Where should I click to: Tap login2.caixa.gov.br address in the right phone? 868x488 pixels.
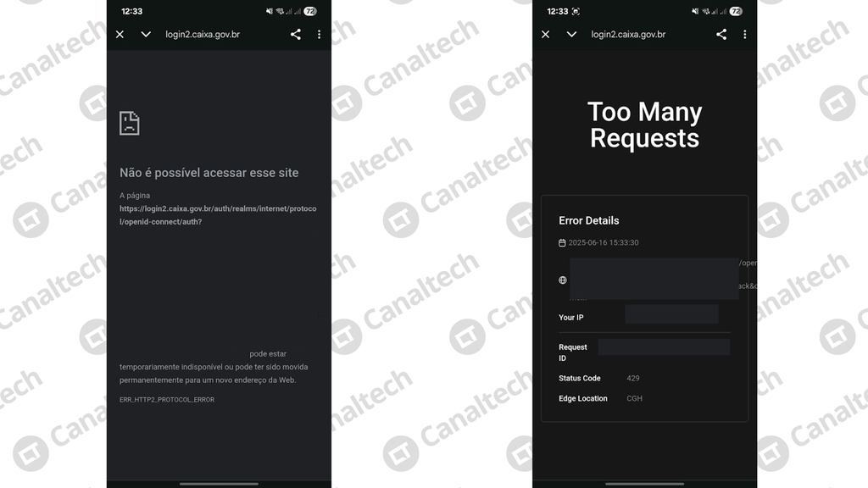pyautogui.click(x=628, y=34)
